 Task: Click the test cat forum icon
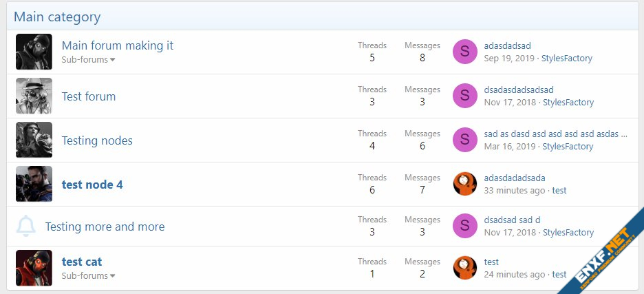34,268
